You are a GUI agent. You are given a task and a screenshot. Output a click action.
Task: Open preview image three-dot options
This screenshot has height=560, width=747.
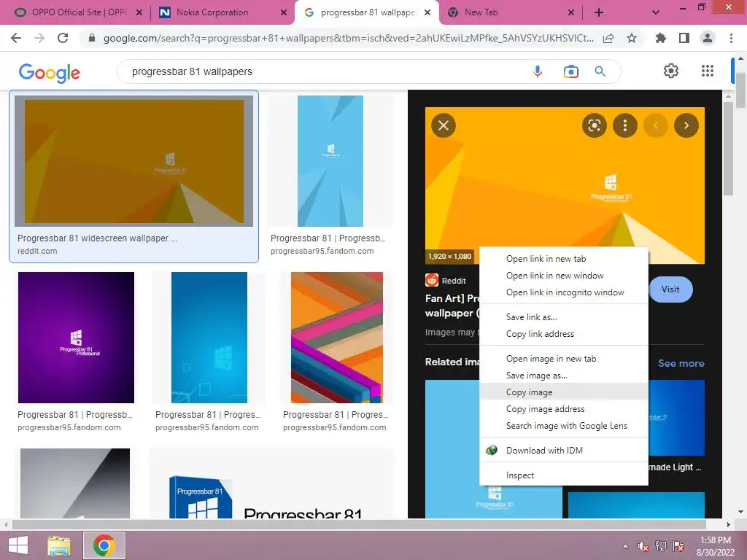[x=624, y=125]
